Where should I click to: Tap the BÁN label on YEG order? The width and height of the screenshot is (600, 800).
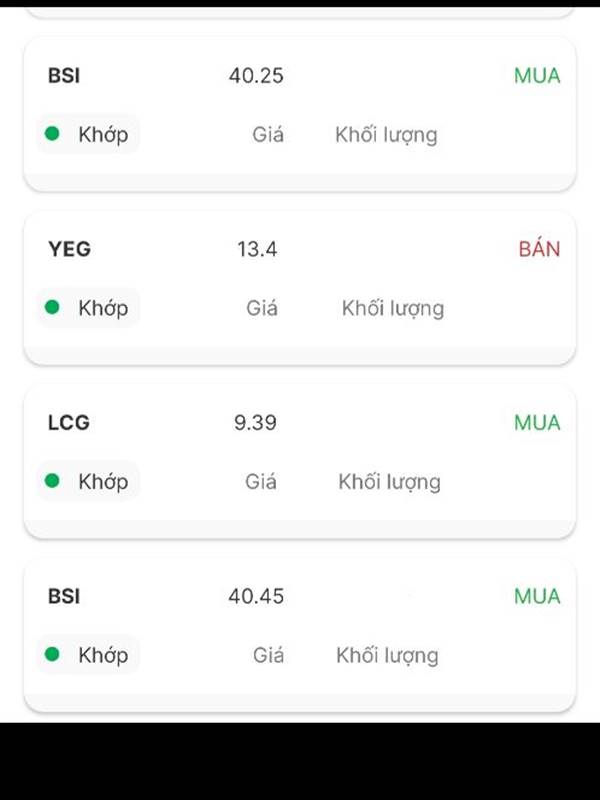(x=539, y=248)
